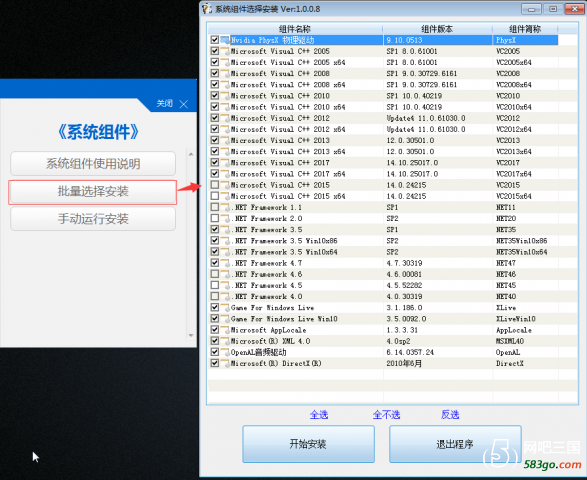This screenshot has width=587, height=480.
Task: Click the icon beside Nvidia PhysX row
Action: tap(225, 40)
